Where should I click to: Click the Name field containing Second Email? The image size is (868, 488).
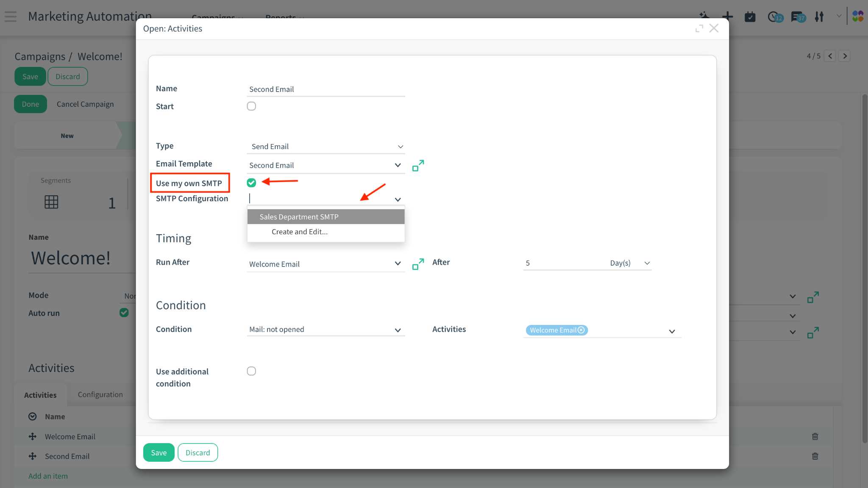tap(325, 89)
